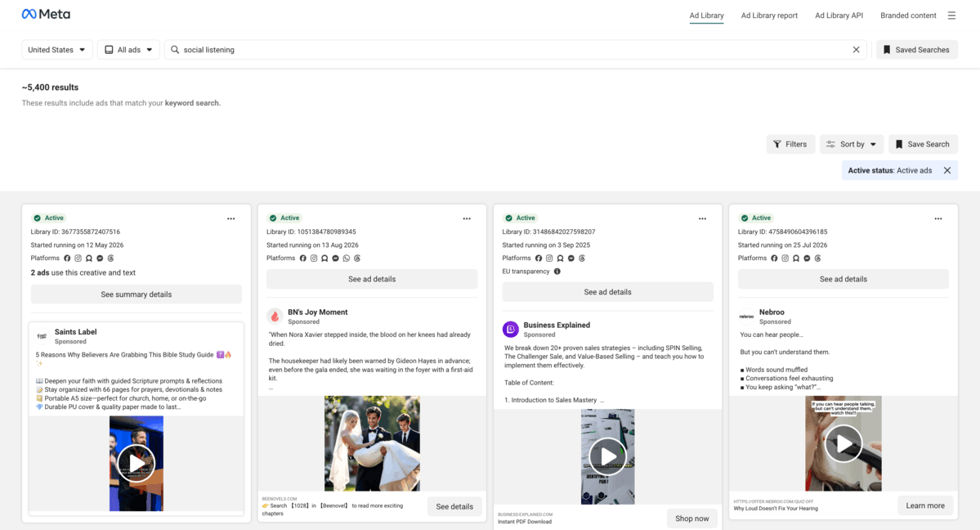Click the search magnifier icon

coord(175,49)
